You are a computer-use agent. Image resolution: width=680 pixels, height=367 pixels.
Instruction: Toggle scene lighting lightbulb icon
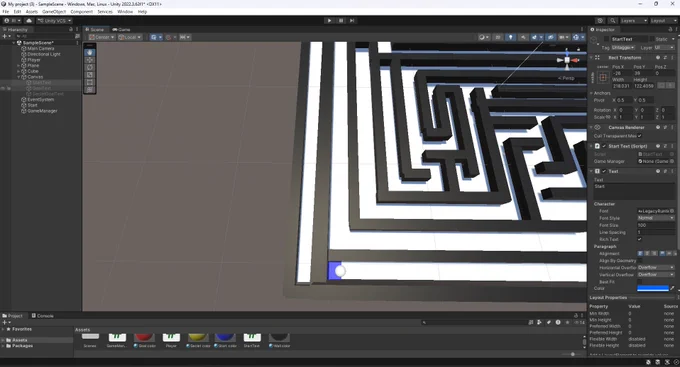pos(510,37)
